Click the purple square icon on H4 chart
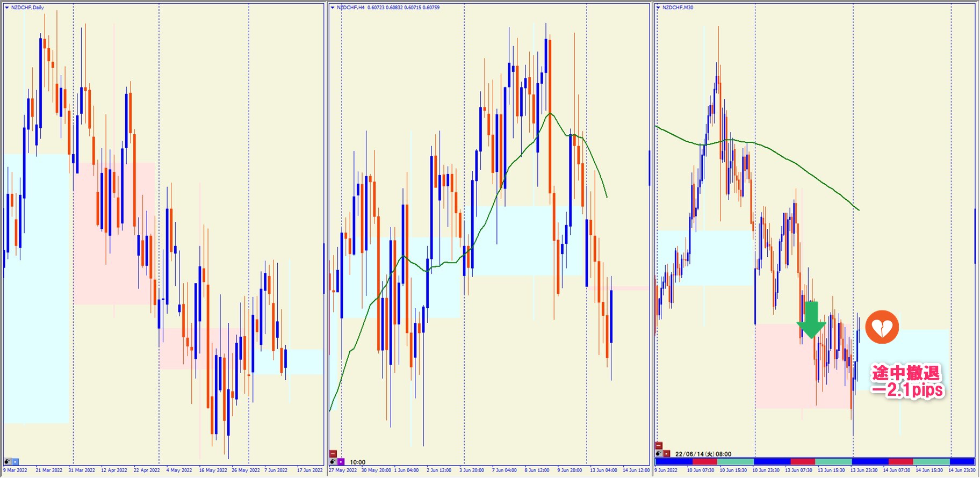This screenshot has width=980, height=478. point(341,462)
